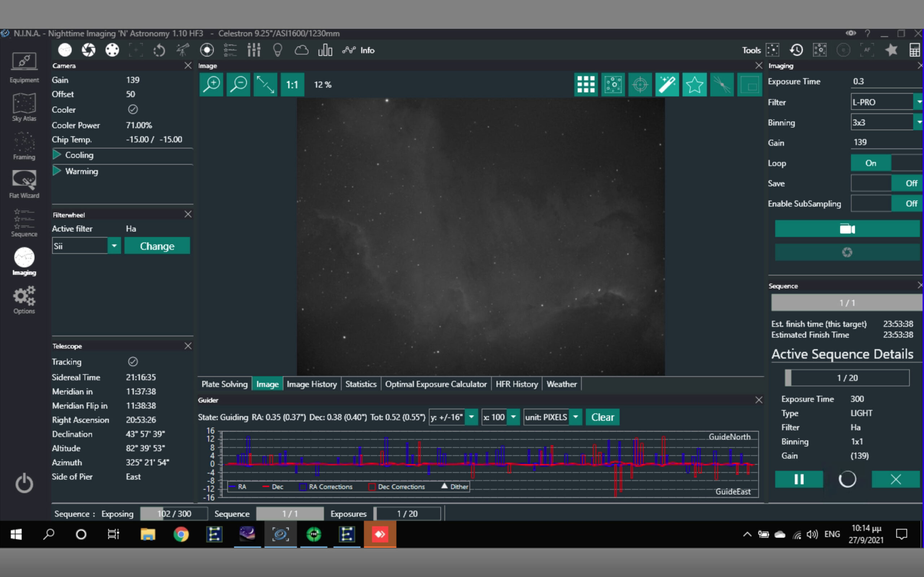924x577 pixels.
Task: Toggle the Save switch on
Action: [x=886, y=183]
